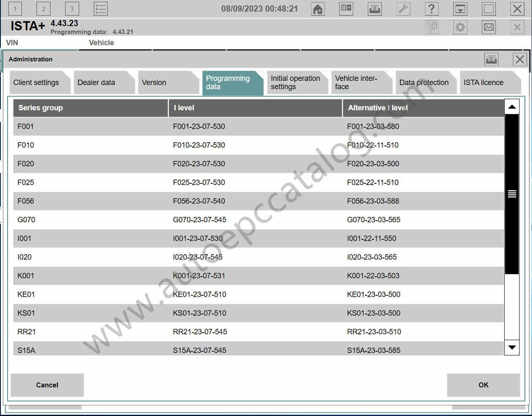The height and width of the screenshot is (416, 532).
Task: Click alternative level K001-22-03-503
Action: [x=373, y=276]
